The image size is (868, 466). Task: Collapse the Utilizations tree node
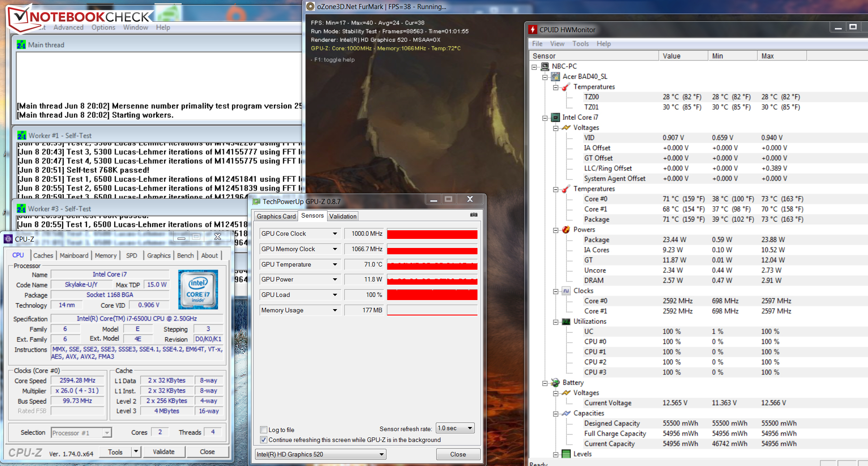[x=556, y=322]
